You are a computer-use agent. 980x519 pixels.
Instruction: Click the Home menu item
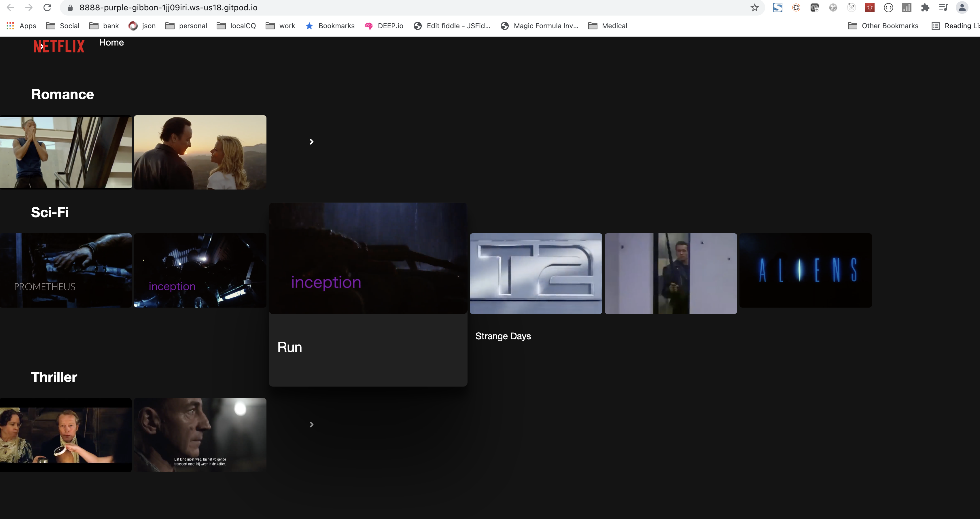[x=111, y=42]
